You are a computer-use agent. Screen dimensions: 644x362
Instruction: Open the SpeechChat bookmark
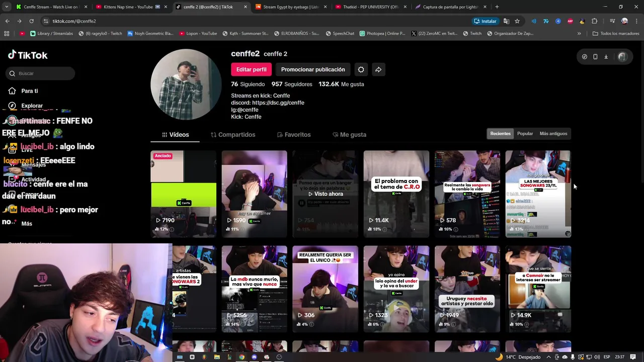click(x=340, y=34)
